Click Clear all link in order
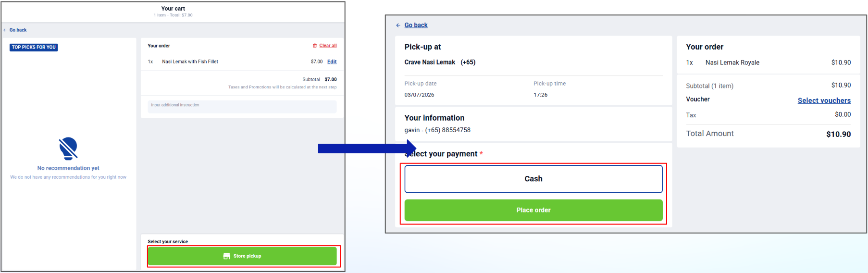 pos(328,46)
